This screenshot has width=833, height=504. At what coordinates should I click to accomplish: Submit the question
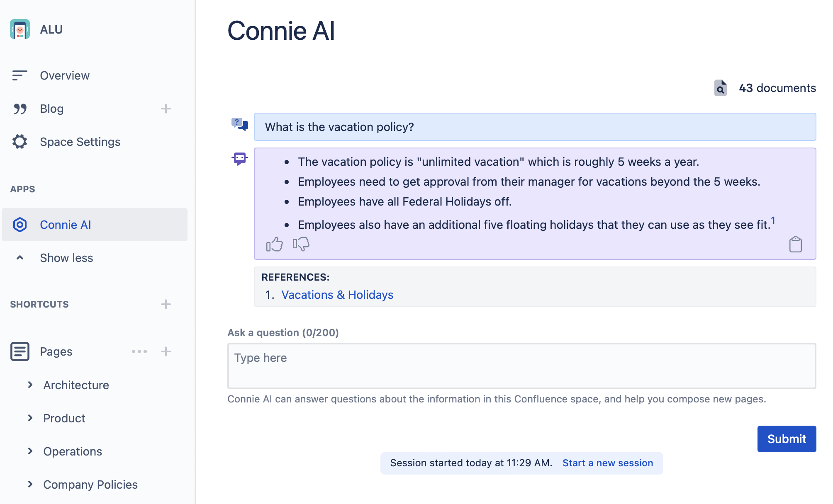[787, 439]
